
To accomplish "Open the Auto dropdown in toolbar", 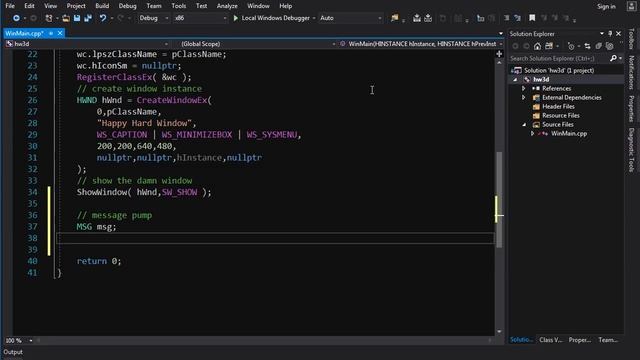I will [351, 18].
